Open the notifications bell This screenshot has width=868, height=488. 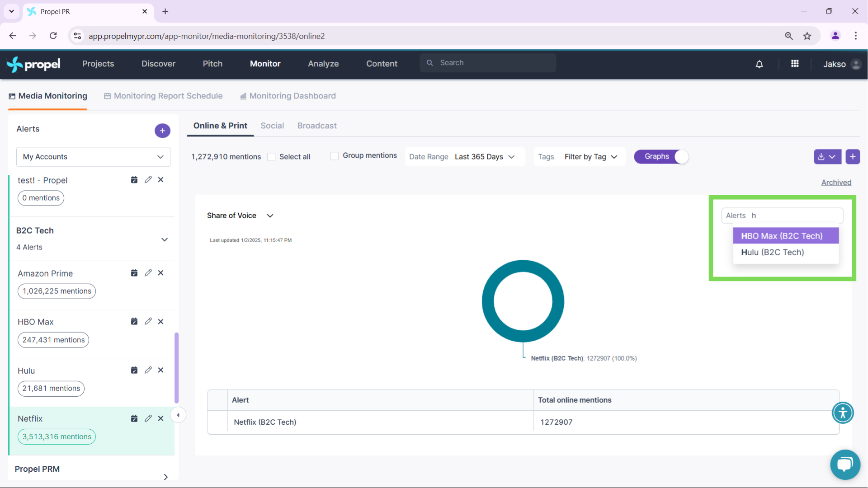click(759, 64)
